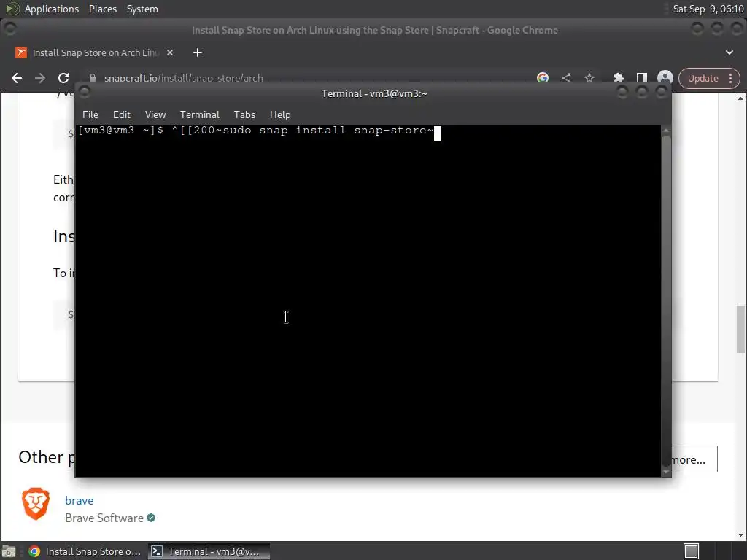
Task: Click the terminal command line text
Action: (255, 131)
